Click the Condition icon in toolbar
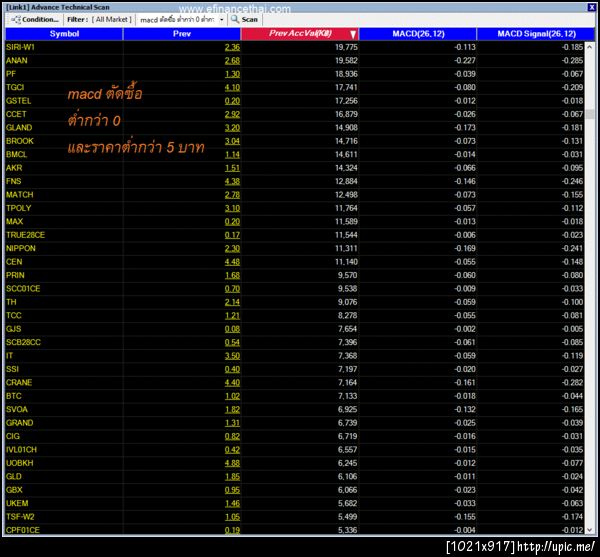The height and width of the screenshot is (557, 600). [16, 20]
